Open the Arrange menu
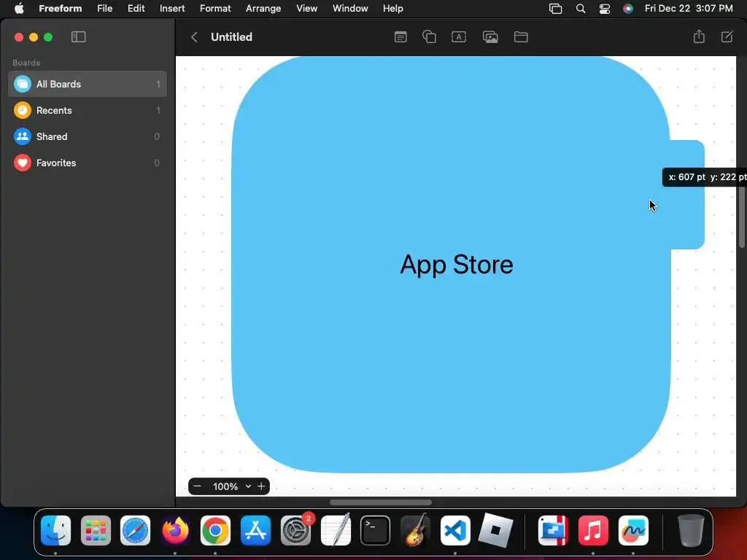 [x=263, y=8]
